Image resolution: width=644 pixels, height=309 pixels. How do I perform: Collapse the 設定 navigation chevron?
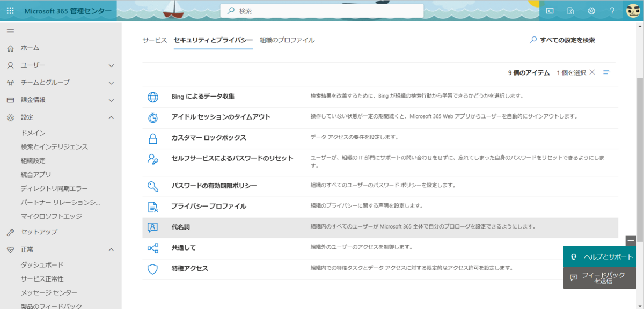(x=112, y=117)
